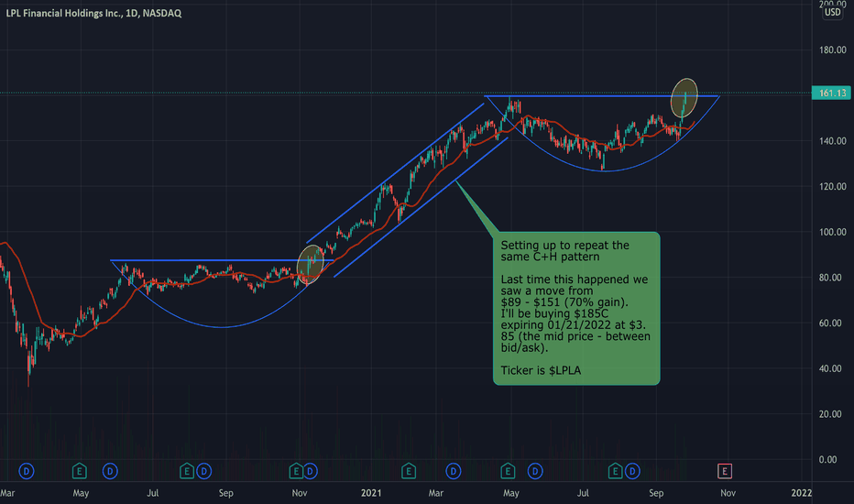
Task: Click the LPL Financial Holdings Inc. title
Action: [93, 13]
